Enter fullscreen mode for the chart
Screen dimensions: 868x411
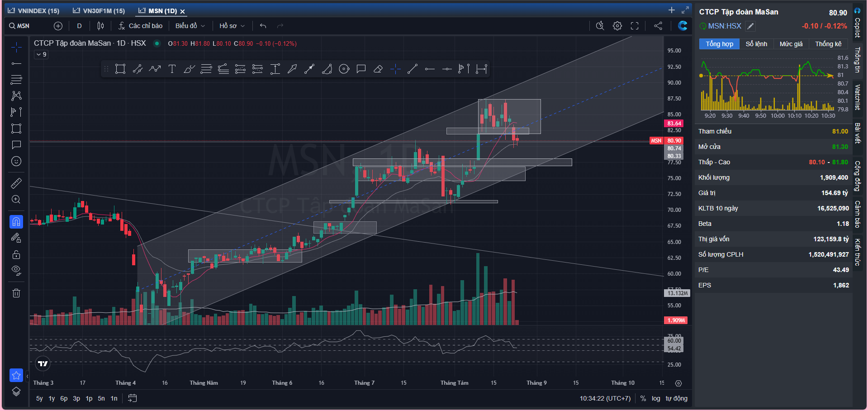click(x=635, y=26)
